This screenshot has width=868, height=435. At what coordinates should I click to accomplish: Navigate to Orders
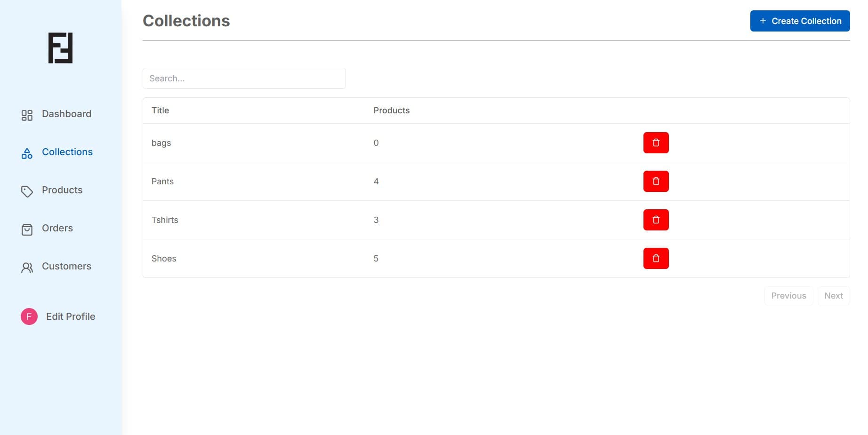tap(57, 228)
